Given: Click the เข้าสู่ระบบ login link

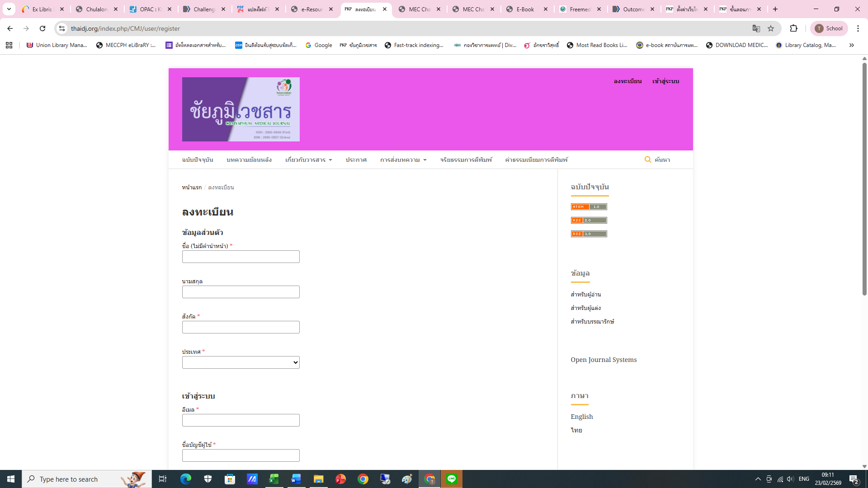Looking at the screenshot, I should (x=665, y=81).
